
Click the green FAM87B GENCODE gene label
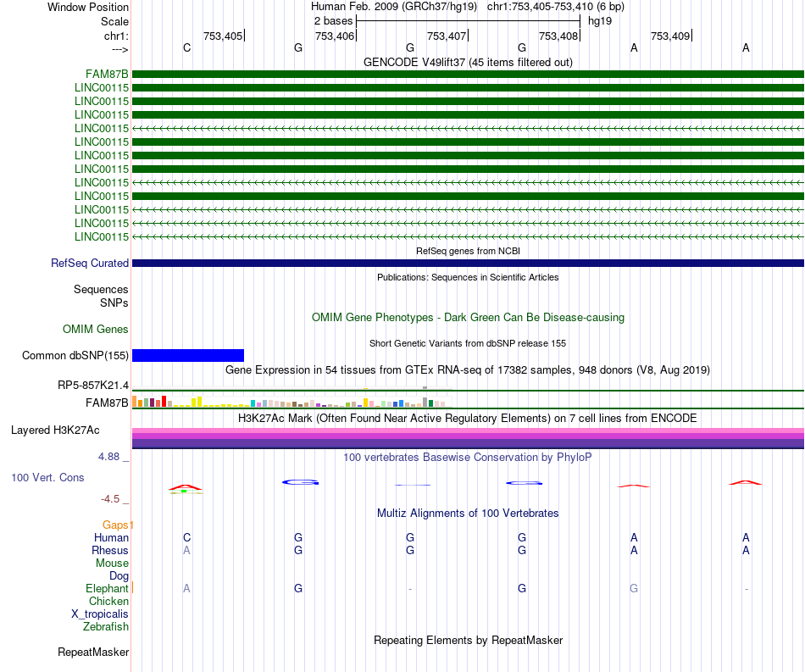pos(107,75)
